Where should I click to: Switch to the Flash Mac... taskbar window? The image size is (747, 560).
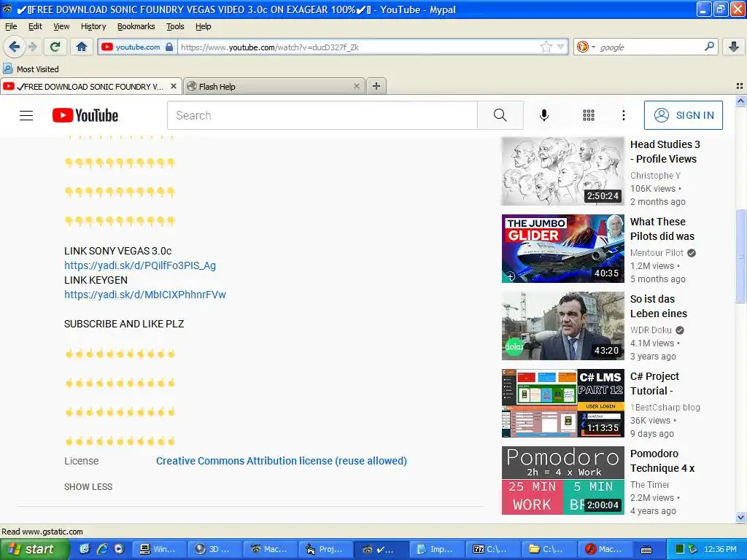point(603,549)
